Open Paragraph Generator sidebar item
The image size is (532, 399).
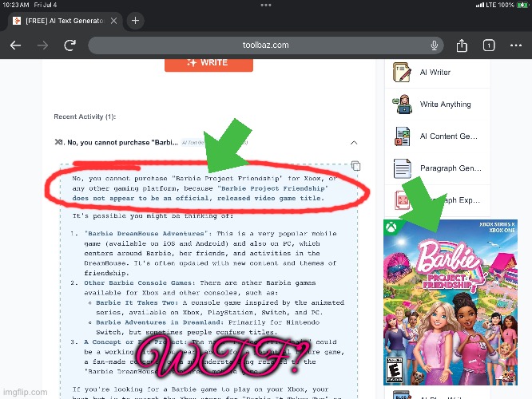(x=451, y=168)
